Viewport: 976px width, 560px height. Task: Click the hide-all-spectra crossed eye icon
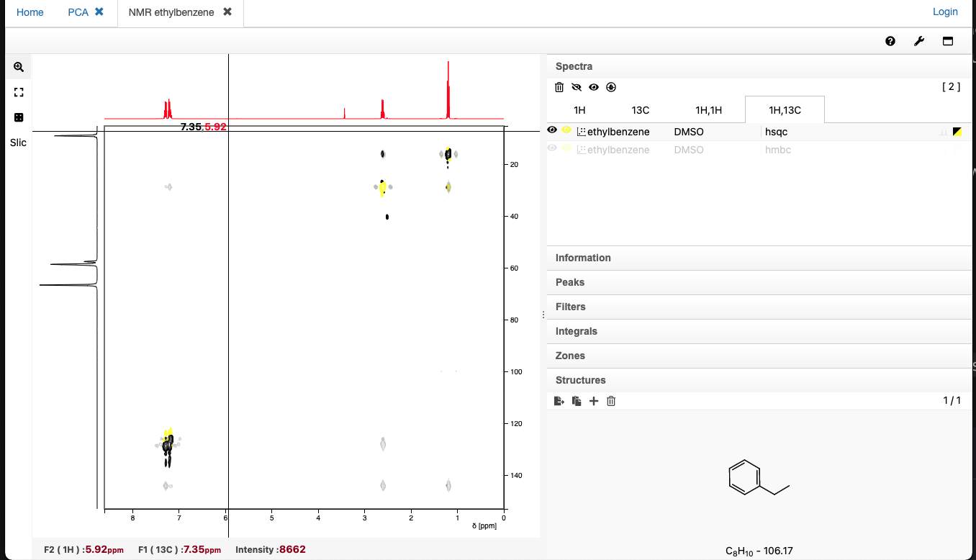577,87
